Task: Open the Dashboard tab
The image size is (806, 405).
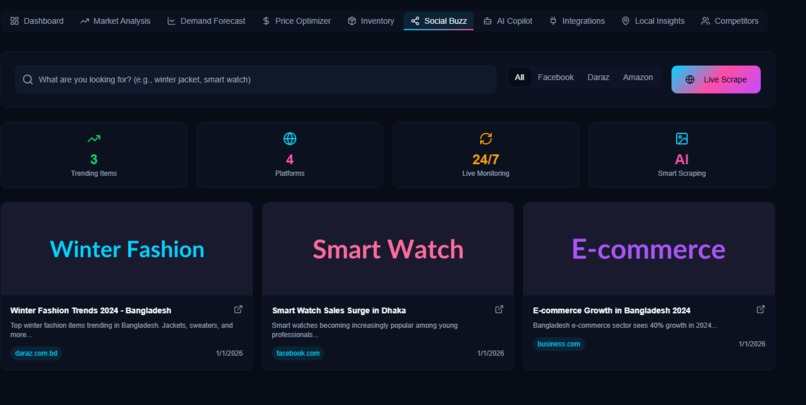Action: click(36, 21)
